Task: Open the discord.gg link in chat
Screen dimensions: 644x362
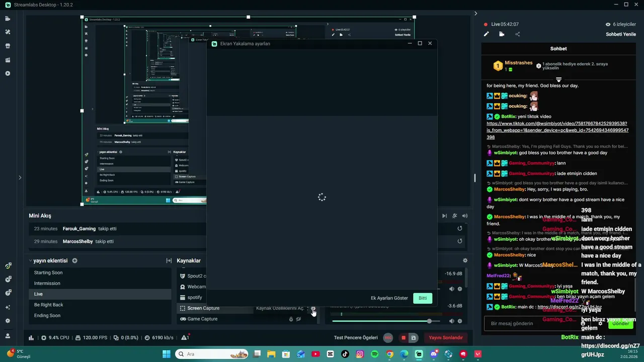Action: pyautogui.click(x=570, y=307)
